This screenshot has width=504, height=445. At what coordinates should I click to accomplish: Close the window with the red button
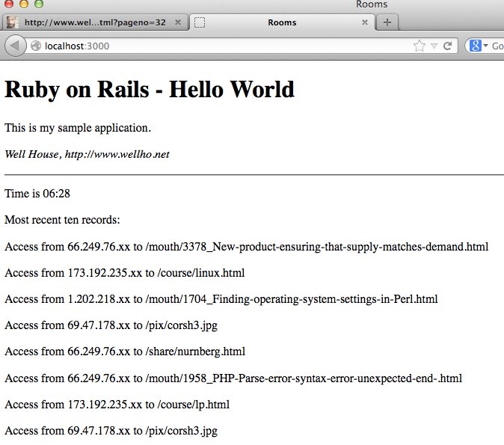(10, 4)
